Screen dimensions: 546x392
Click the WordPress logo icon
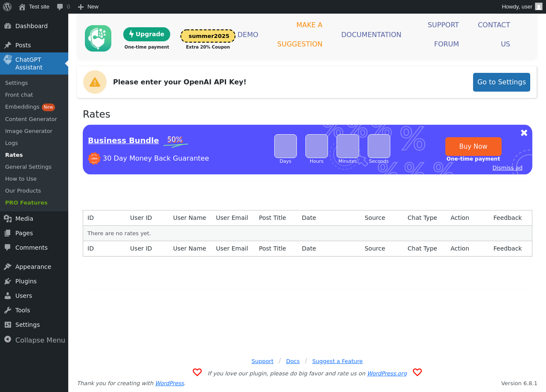click(x=7, y=7)
